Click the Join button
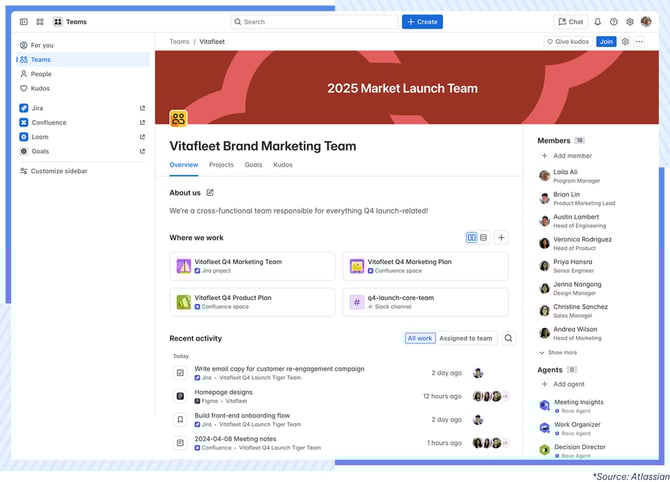Viewport: 670px width, 482px height. coord(606,41)
